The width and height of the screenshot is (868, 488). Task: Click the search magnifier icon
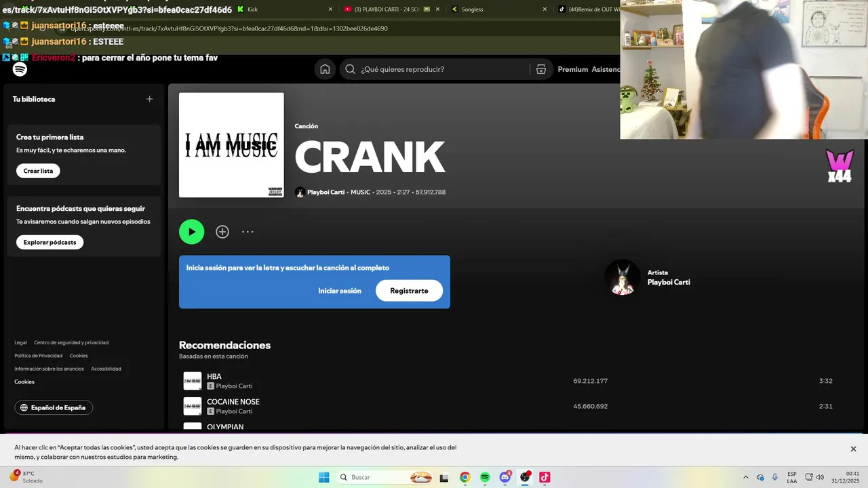[350, 69]
